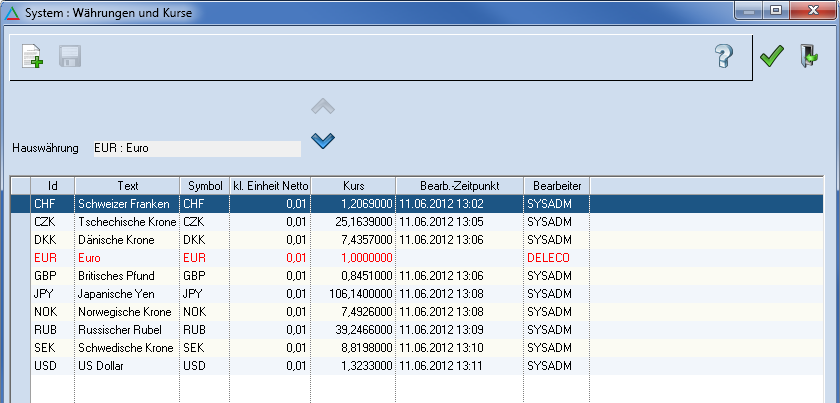Sort table by Id column header
840x403 pixels.
[52, 185]
